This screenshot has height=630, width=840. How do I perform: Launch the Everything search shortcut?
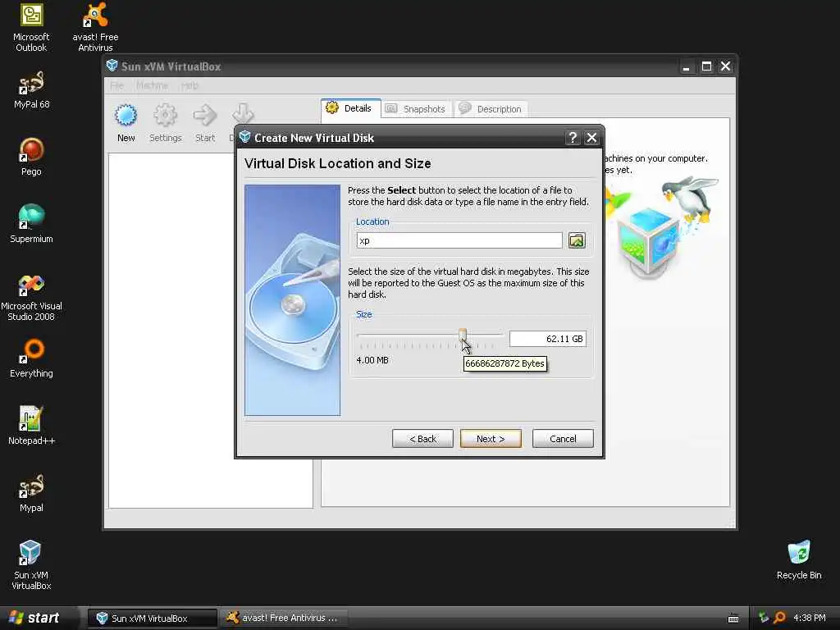pos(31,358)
